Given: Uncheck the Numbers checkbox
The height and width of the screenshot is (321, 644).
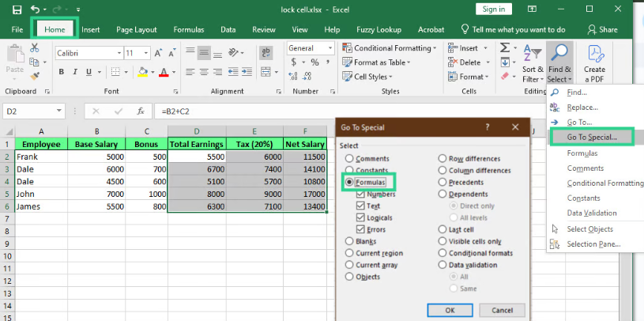Looking at the screenshot, I should click(360, 194).
